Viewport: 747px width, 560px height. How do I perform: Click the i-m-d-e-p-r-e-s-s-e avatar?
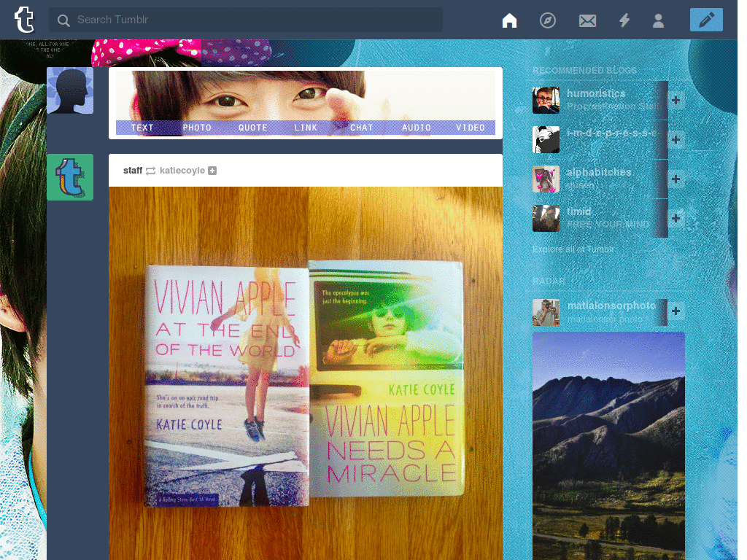(546, 139)
